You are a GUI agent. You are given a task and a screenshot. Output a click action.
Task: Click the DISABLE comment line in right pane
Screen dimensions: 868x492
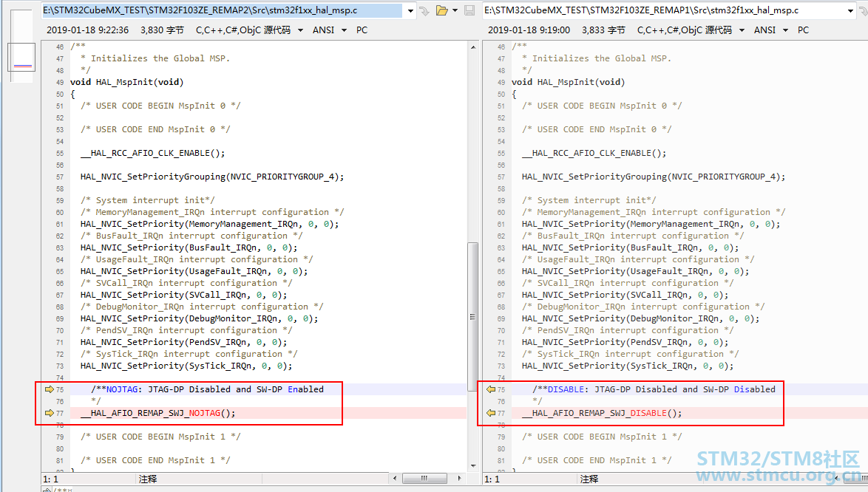pyautogui.click(x=654, y=389)
